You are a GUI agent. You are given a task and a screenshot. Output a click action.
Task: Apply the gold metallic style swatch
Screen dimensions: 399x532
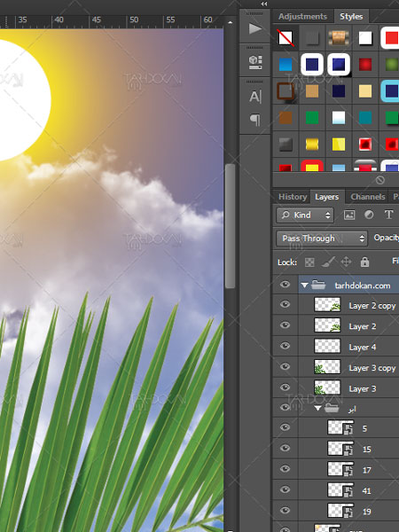pos(312,145)
